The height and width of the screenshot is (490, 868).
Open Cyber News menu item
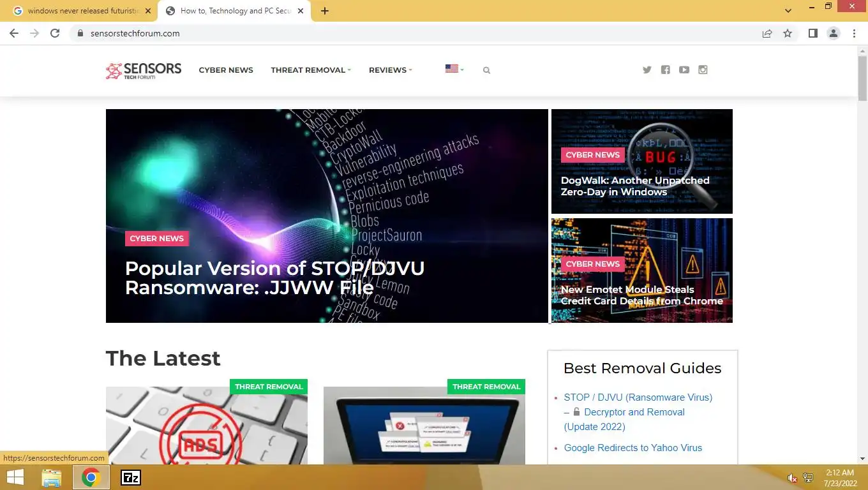[226, 70]
